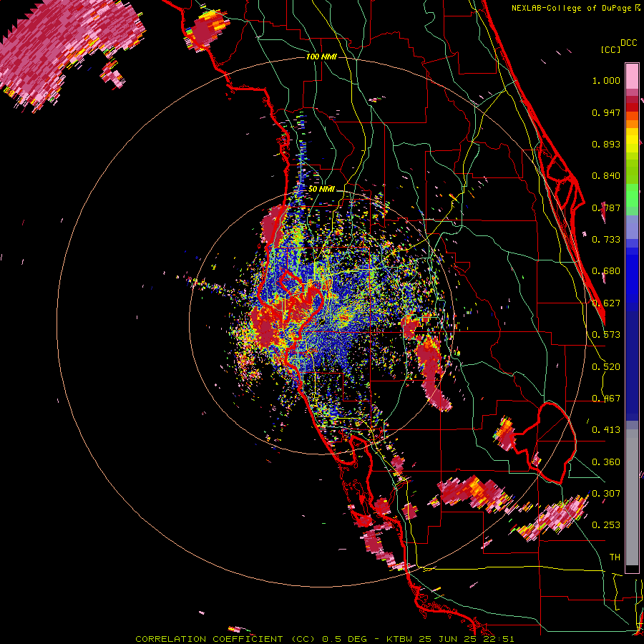
Task: Click the 0.573 legend value
Action: (x=606, y=335)
